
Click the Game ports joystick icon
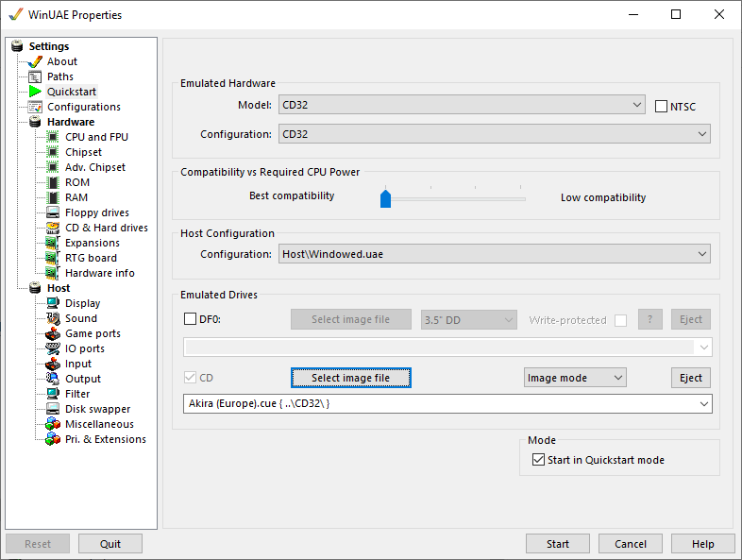tap(53, 333)
